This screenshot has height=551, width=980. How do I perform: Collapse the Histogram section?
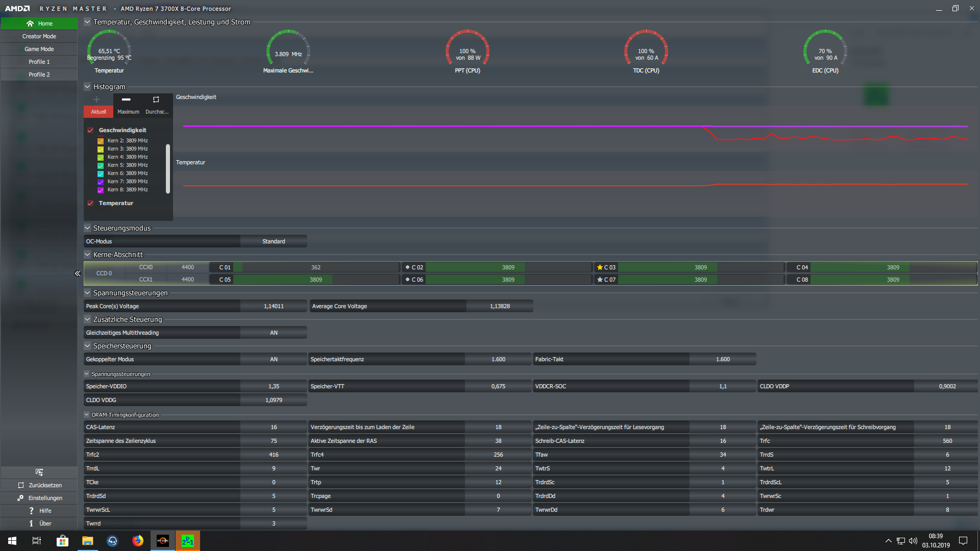(x=87, y=87)
